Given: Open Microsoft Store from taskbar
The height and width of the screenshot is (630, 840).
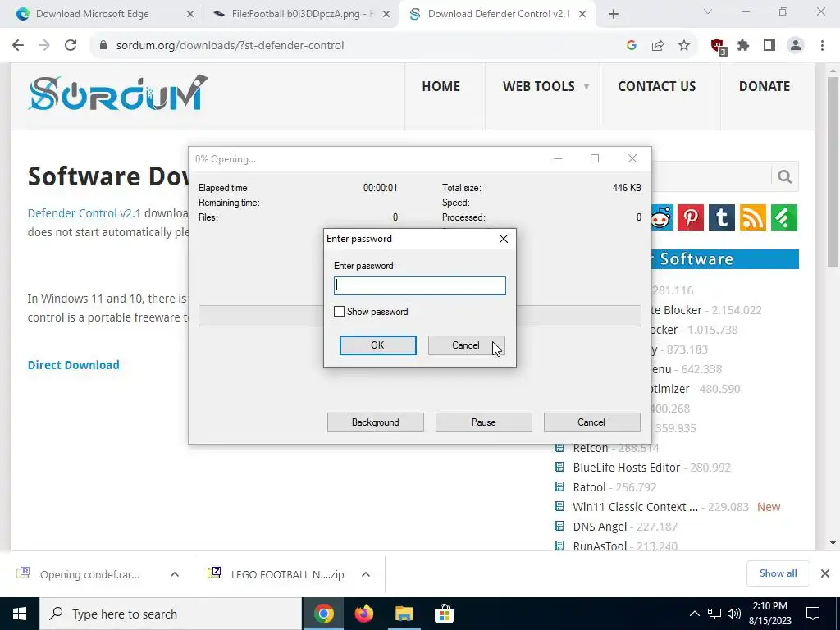Looking at the screenshot, I should 444,614.
